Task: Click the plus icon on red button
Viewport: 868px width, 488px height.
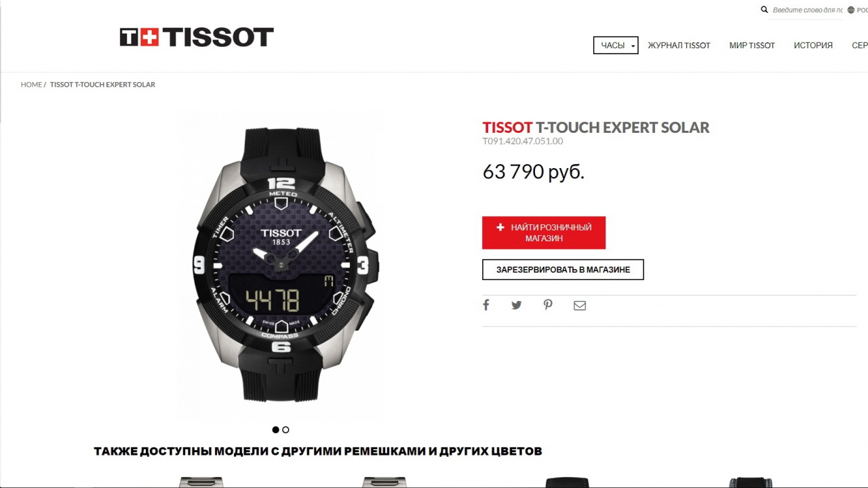Action: 500,228
